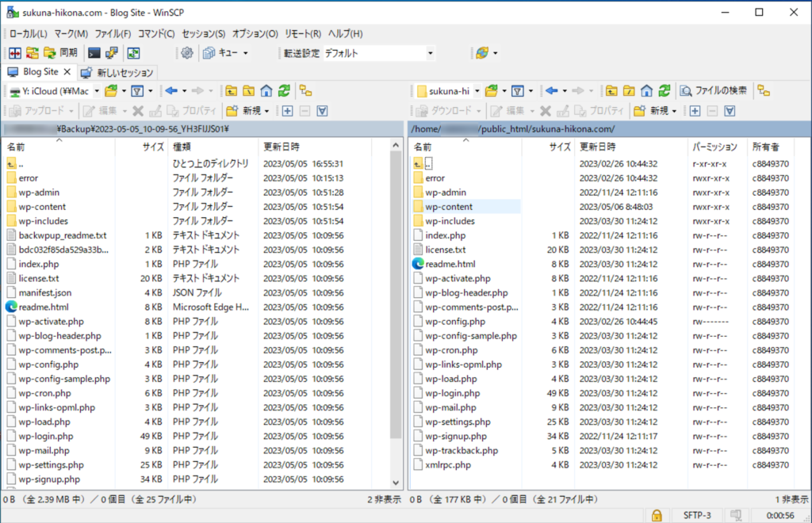
Task: Click remote 新規 new button
Action: pyautogui.click(x=651, y=111)
